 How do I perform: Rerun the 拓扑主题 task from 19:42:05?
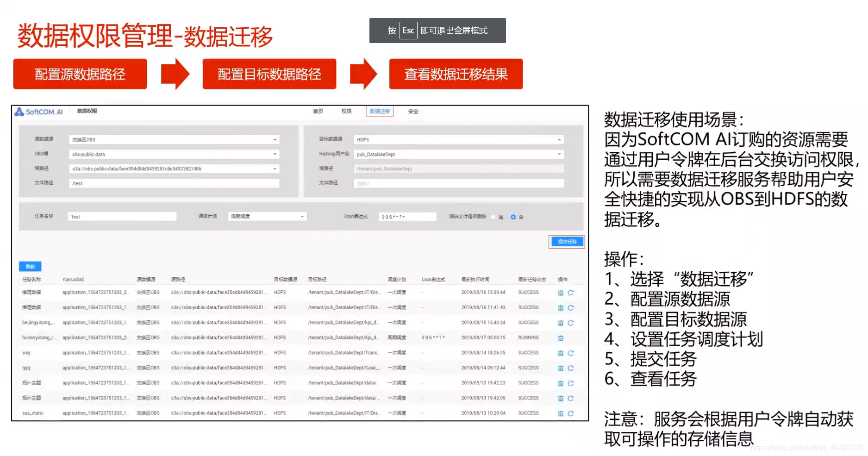(571, 398)
